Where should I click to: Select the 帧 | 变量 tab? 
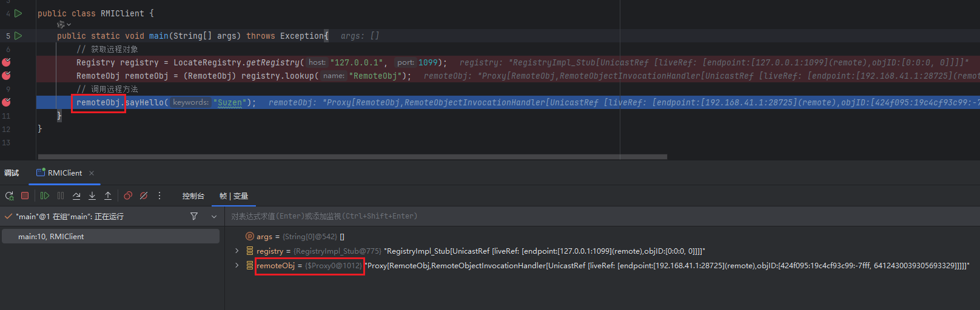click(x=233, y=196)
